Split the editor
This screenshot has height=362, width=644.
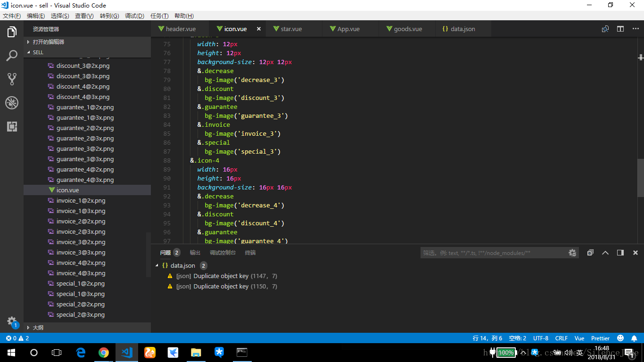tap(620, 29)
